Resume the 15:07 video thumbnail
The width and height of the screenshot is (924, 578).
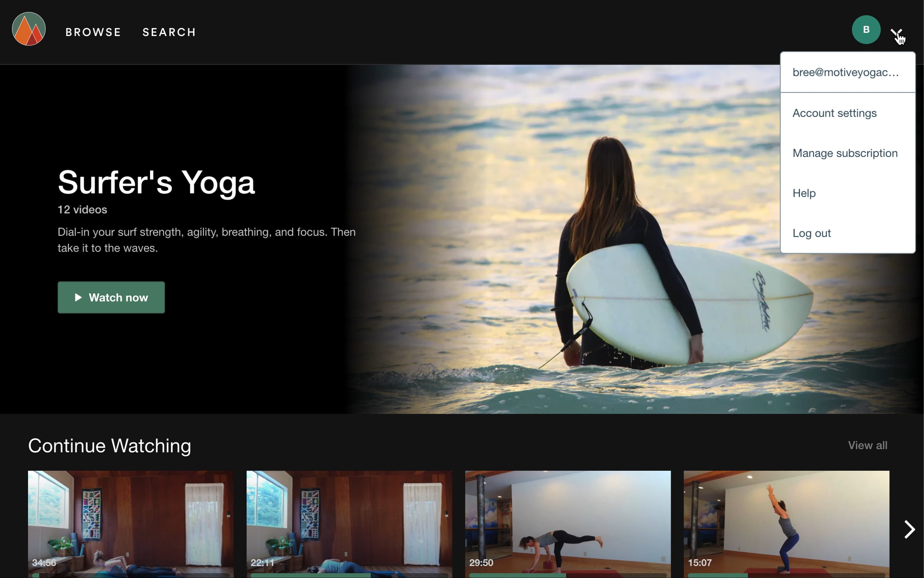pyautogui.click(x=786, y=522)
